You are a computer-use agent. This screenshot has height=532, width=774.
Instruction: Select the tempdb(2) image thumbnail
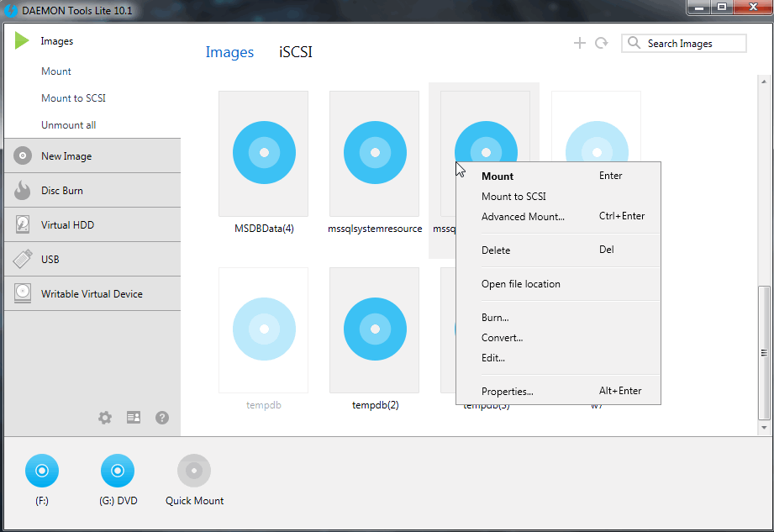tap(375, 330)
